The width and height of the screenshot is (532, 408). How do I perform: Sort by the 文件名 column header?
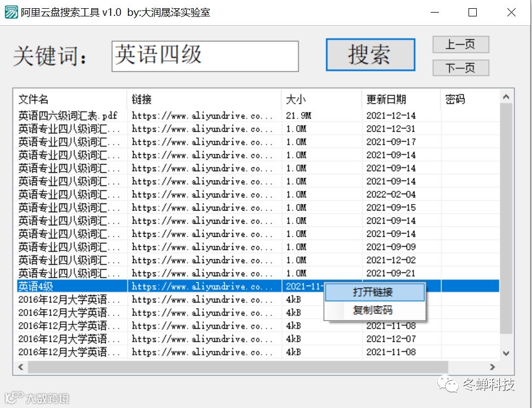point(70,99)
